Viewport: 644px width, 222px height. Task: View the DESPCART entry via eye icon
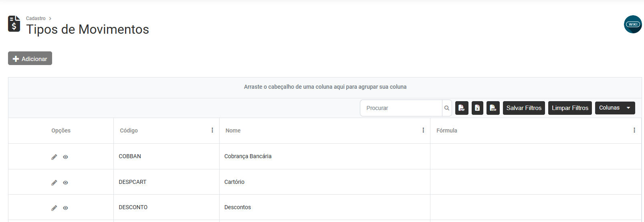tap(65, 183)
